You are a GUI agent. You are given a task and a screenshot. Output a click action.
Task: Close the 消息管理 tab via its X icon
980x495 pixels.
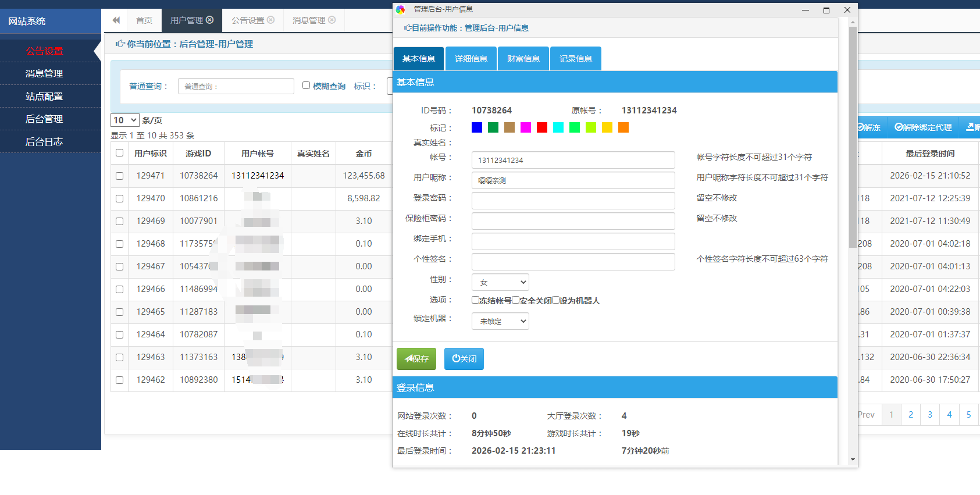[332, 20]
